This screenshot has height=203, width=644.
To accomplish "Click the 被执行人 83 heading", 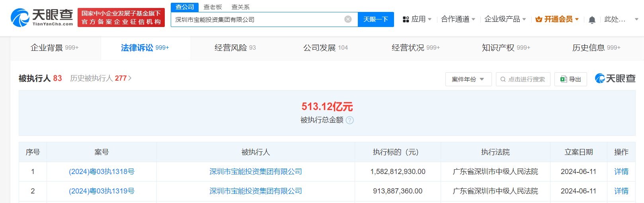I will (x=40, y=78).
